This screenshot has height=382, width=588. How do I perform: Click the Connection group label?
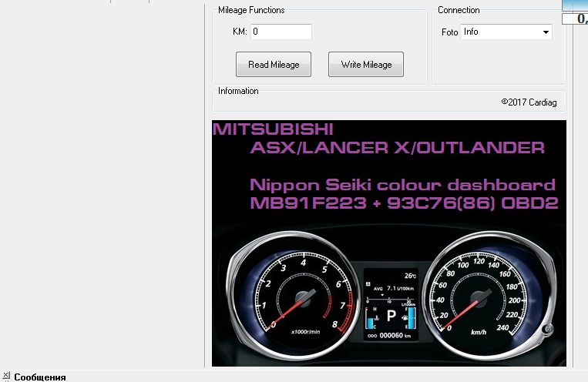coord(459,10)
